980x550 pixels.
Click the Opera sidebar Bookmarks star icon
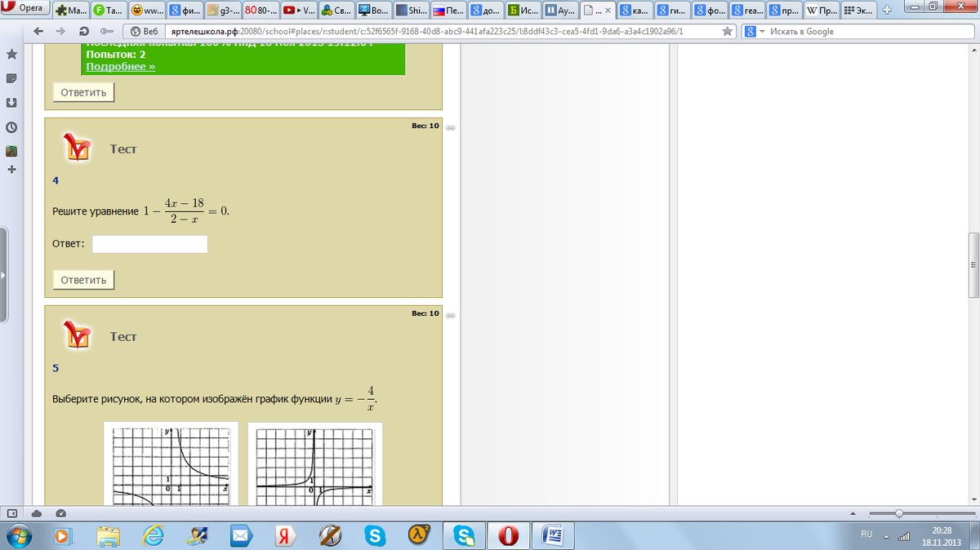click(x=11, y=55)
